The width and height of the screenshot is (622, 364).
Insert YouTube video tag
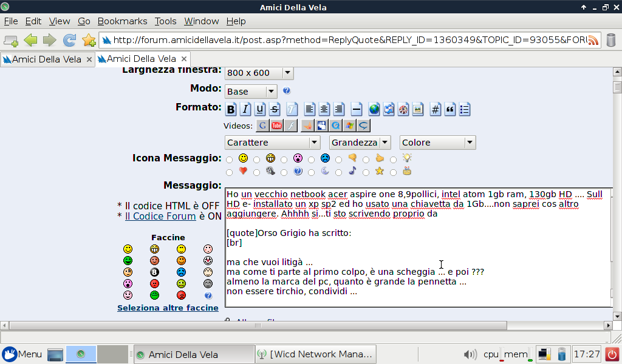pos(276,126)
